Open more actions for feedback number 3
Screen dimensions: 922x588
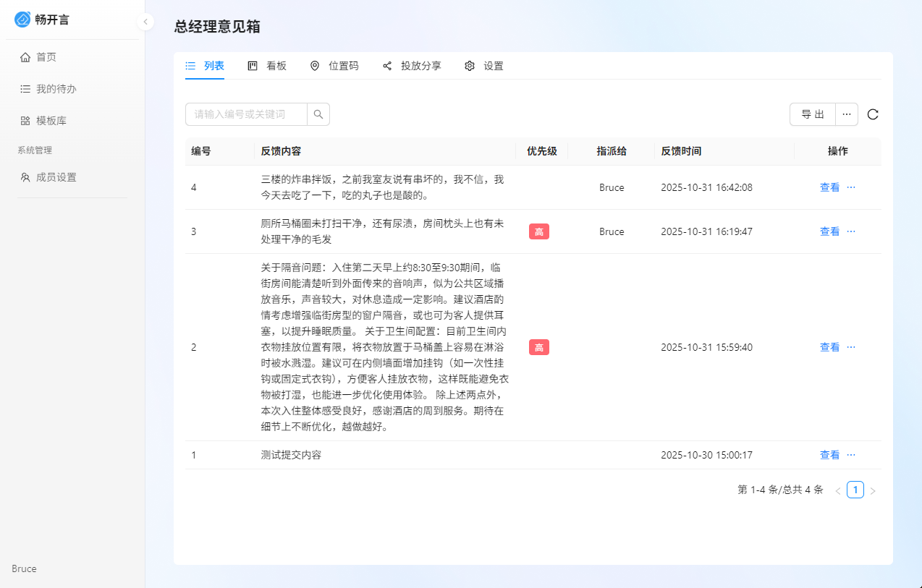tap(851, 231)
